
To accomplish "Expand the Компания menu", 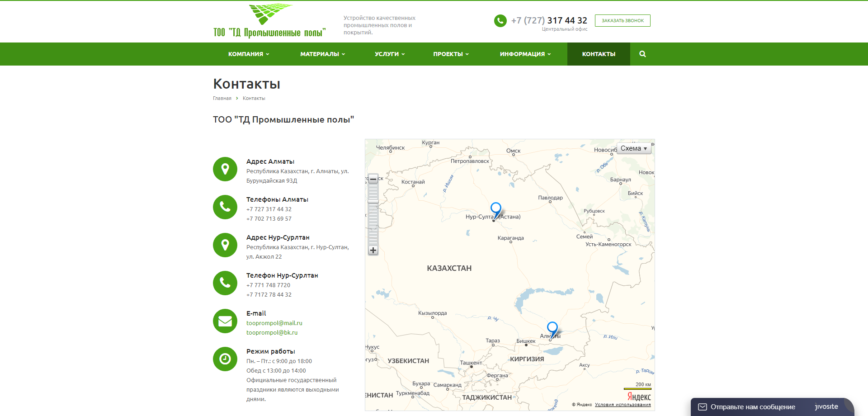I will coord(249,54).
